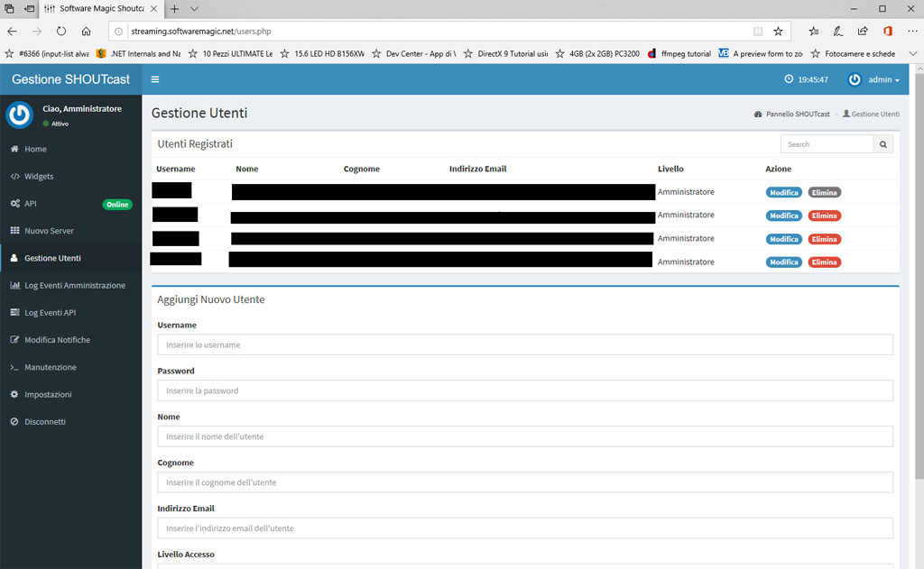The width and height of the screenshot is (924, 569).
Task: Click Disconnetti to log out
Action: 70,422
